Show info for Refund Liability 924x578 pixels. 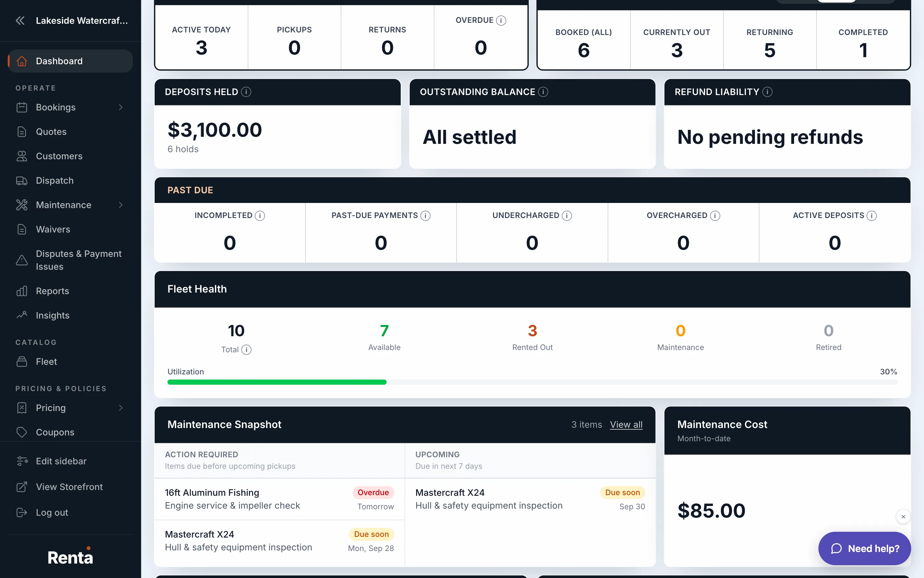point(767,92)
